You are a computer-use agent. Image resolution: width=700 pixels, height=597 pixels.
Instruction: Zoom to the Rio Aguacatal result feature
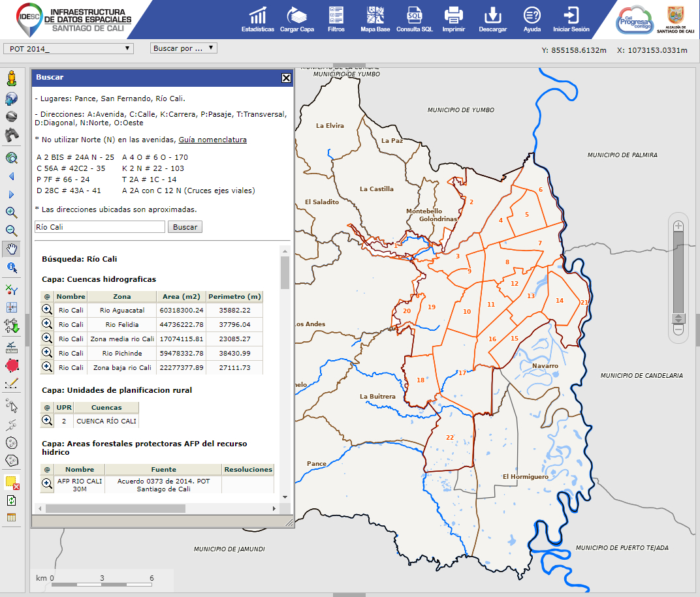point(46,310)
